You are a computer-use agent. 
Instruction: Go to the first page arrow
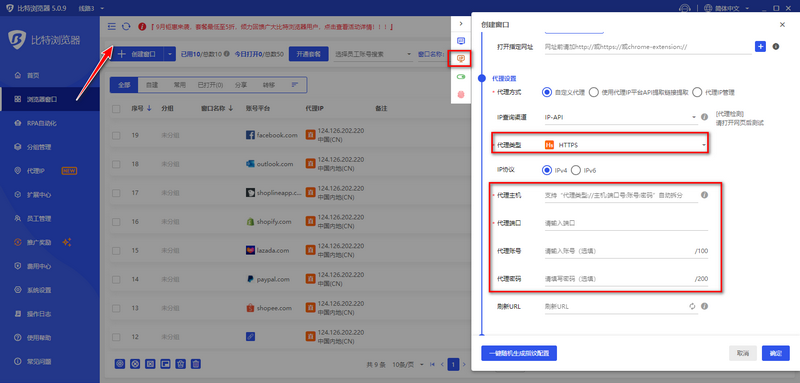click(x=432, y=364)
